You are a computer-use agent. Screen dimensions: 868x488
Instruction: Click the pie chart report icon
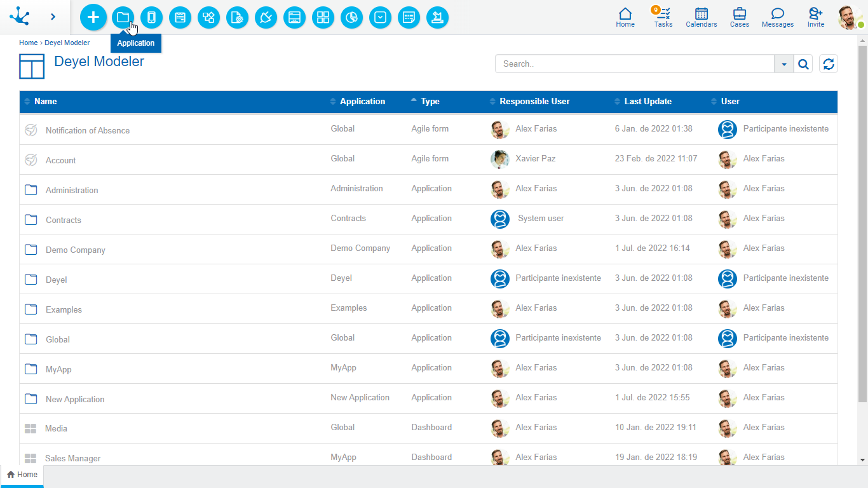(351, 17)
